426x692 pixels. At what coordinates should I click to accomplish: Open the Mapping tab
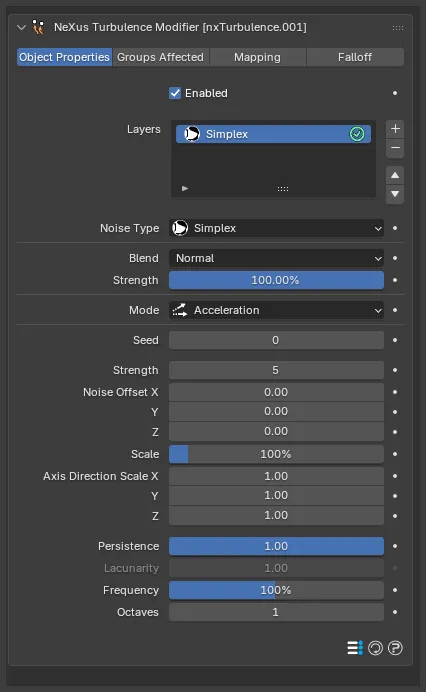tap(257, 57)
